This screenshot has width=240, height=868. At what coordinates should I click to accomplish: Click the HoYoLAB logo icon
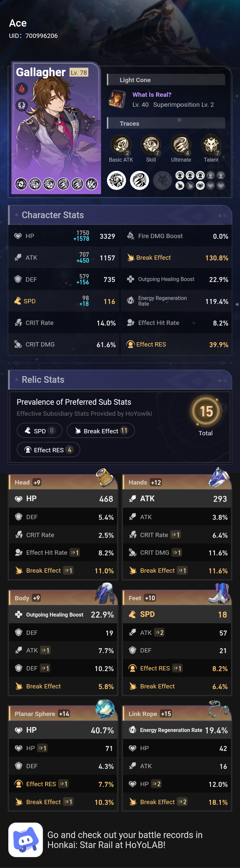point(26,840)
